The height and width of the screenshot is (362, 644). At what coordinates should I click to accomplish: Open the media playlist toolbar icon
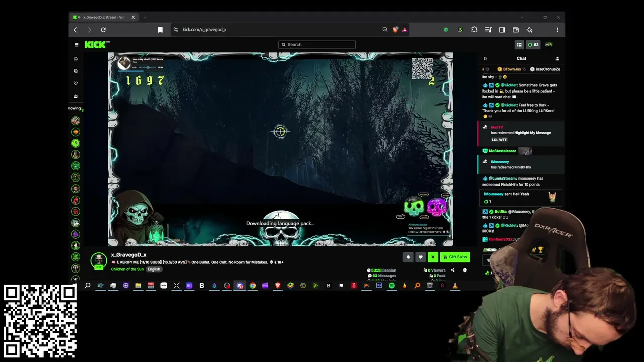[488, 30]
